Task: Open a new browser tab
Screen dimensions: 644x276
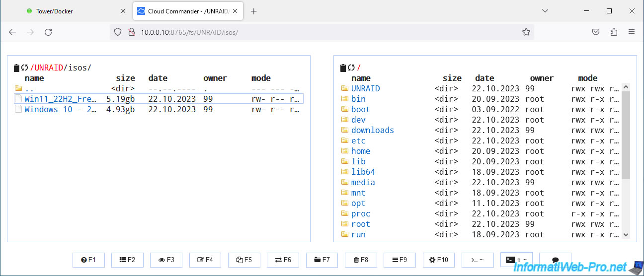Action: click(x=254, y=11)
